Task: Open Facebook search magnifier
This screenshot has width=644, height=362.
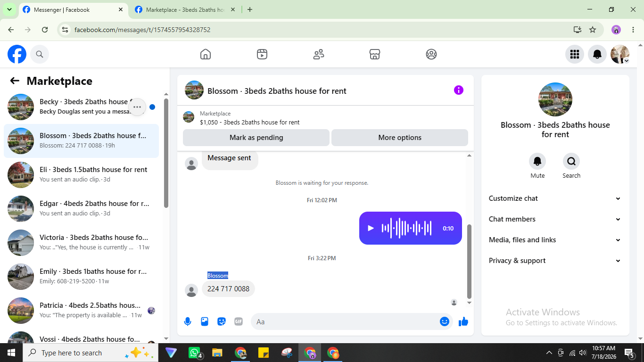Action: [x=40, y=54]
